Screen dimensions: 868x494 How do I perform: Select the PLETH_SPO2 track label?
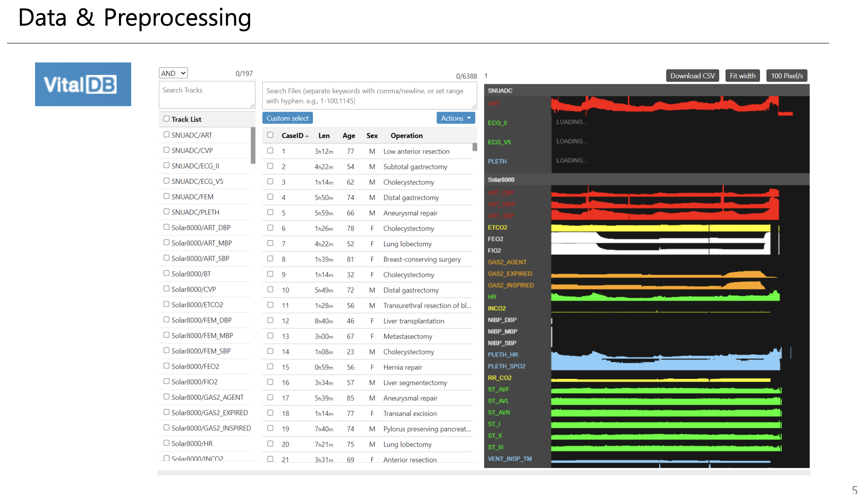506,366
